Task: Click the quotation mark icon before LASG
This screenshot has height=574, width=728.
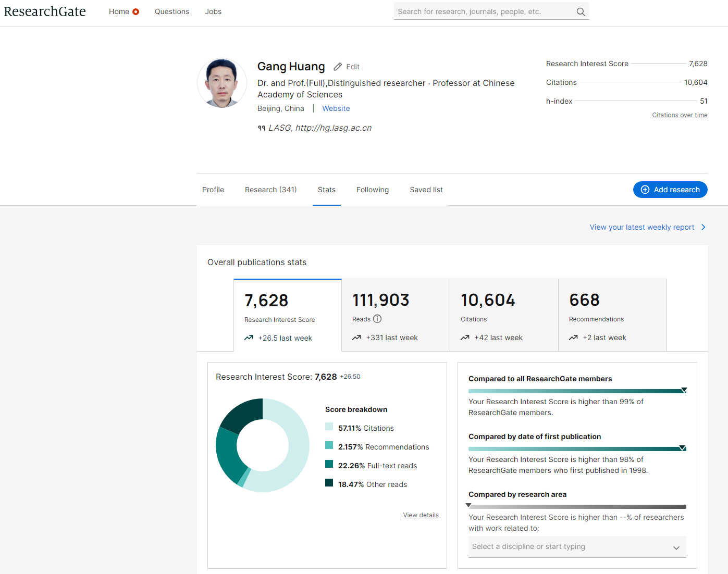Action: click(x=262, y=128)
